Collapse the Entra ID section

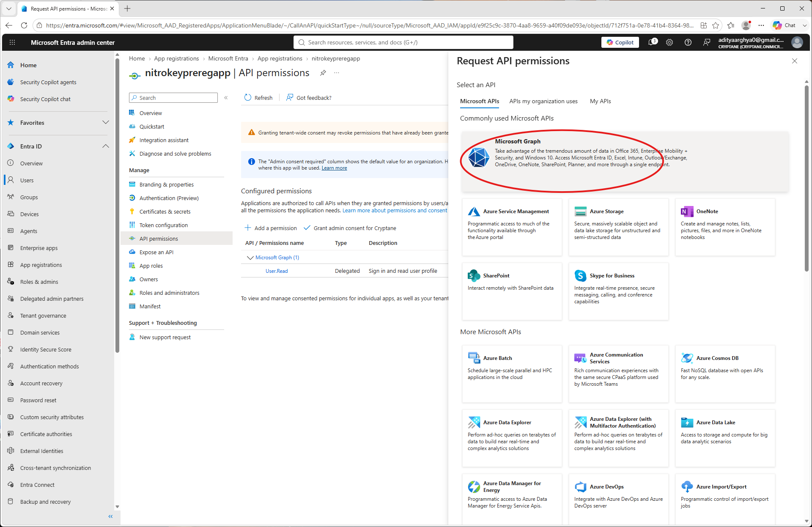coord(106,146)
